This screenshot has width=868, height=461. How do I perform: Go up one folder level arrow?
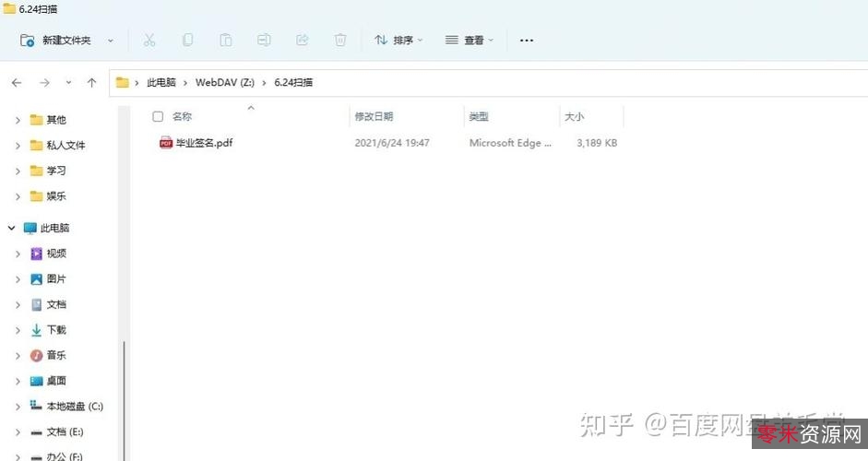91,83
